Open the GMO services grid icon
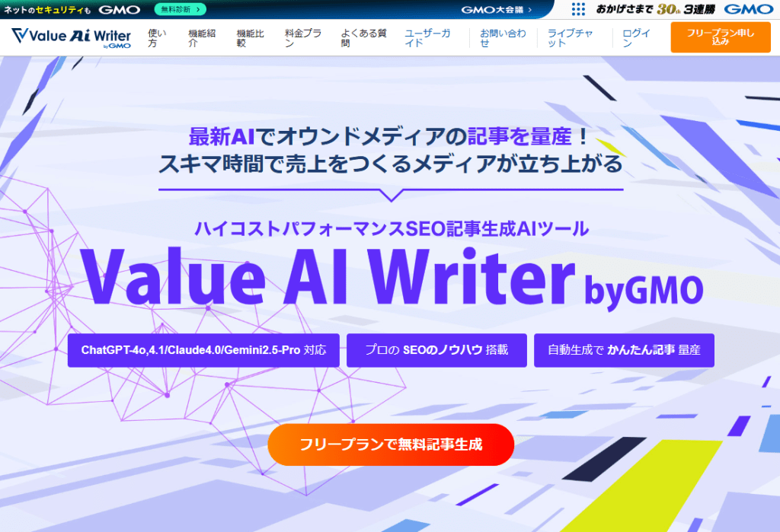 (x=578, y=9)
